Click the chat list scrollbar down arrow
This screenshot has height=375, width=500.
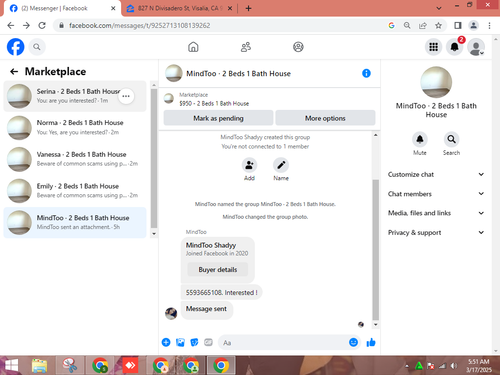point(154,234)
